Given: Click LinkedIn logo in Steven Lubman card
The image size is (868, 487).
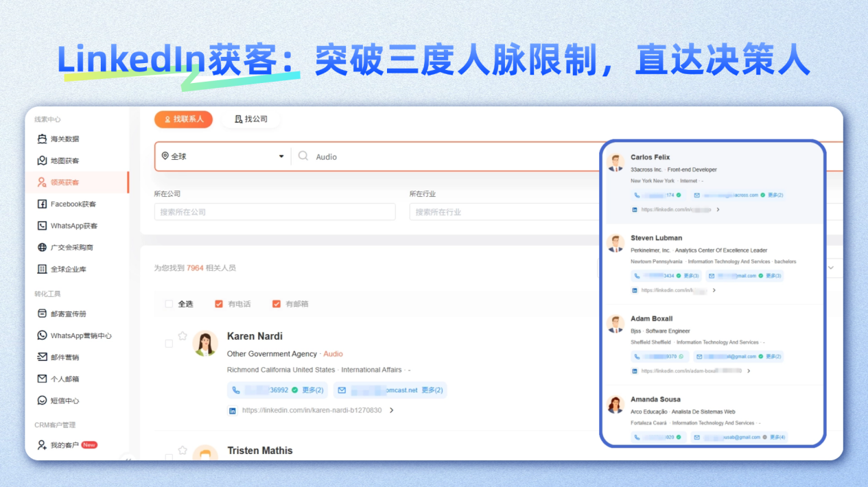Looking at the screenshot, I should [x=635, y=291].
